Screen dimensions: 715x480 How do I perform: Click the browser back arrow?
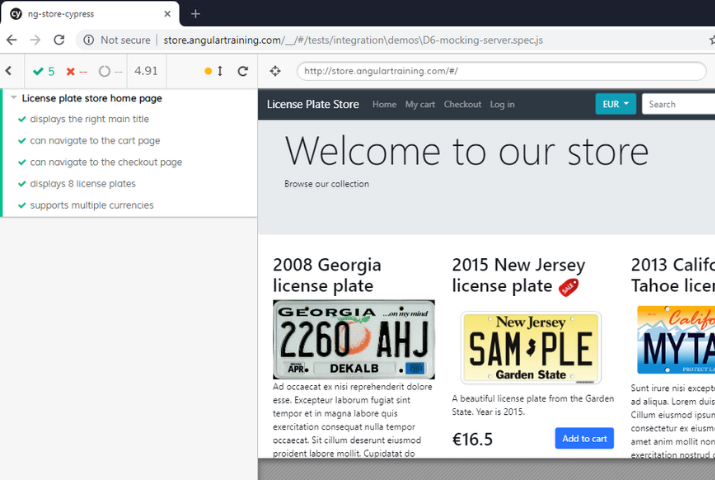point(11,40)
